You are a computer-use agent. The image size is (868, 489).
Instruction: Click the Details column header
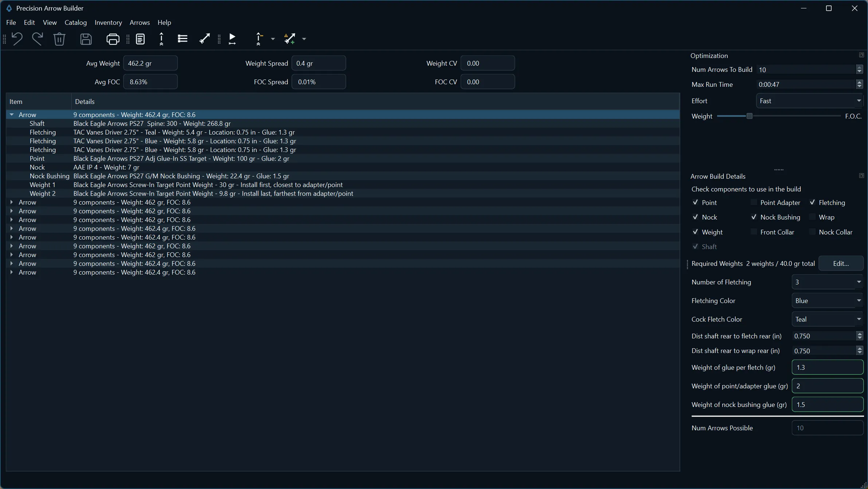click(375, 101)
